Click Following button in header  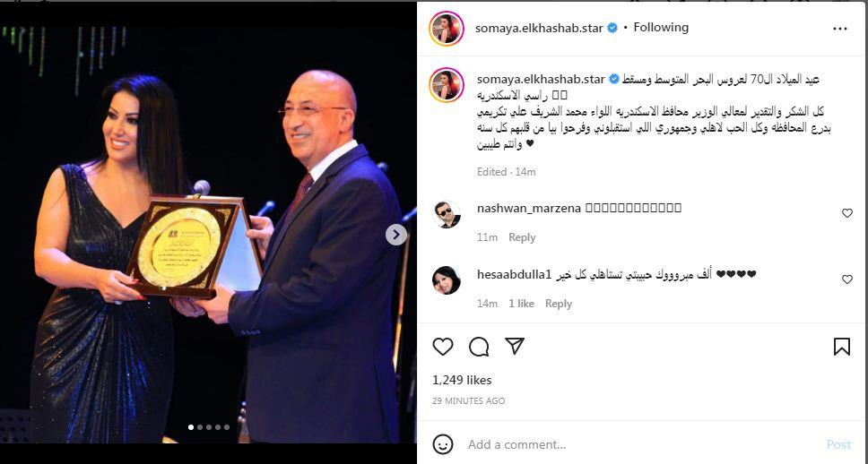click(x=661, y=28)
